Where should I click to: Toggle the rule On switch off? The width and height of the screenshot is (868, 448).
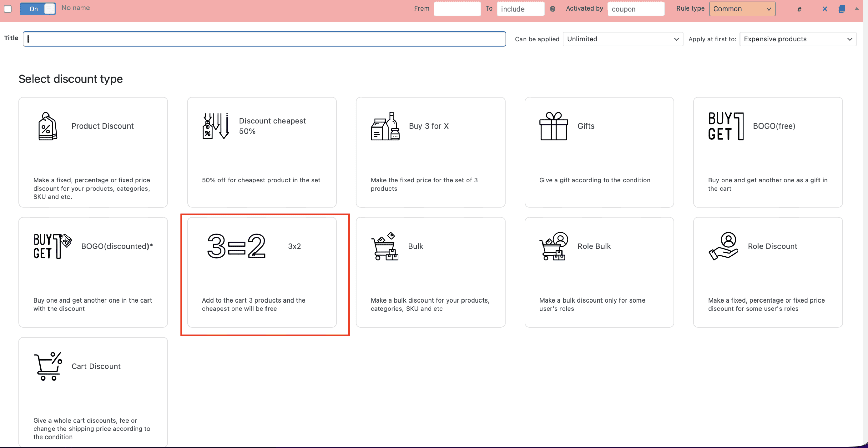37,9
